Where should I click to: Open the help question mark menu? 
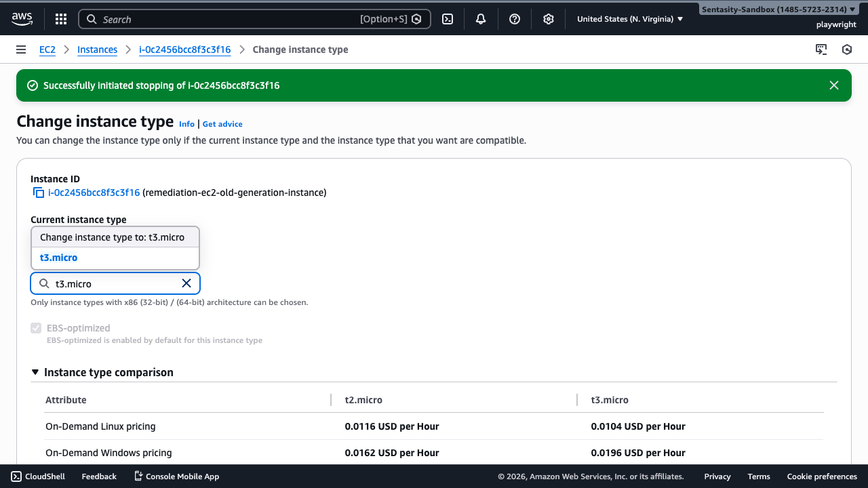(515, 19)
